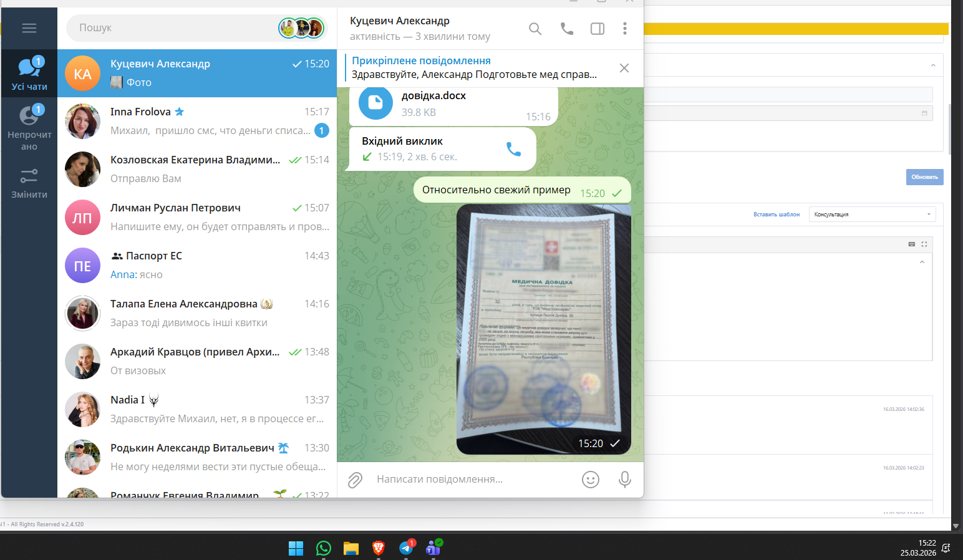Open the medical certificate photo
The height and width of the screenshot is (560, 963).
[544, 329]
